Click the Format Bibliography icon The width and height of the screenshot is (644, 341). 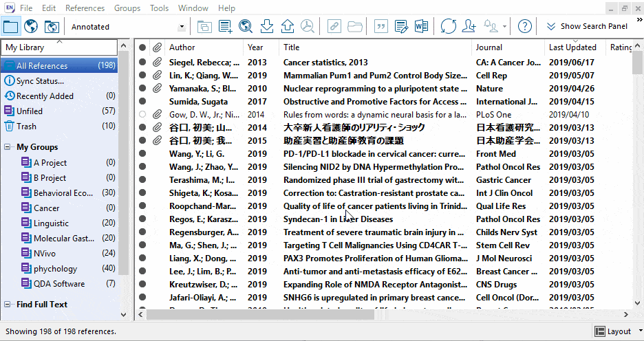pos(401,27)
